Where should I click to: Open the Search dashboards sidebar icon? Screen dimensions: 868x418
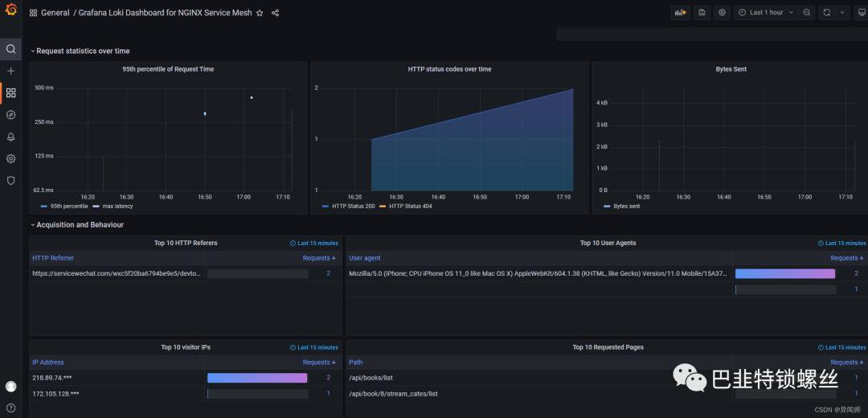(11, 49)
